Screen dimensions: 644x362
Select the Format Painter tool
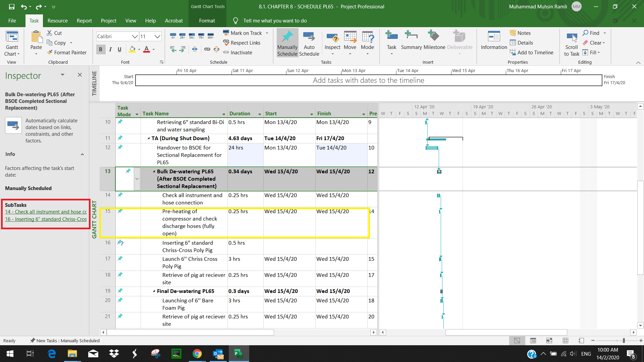67,52
